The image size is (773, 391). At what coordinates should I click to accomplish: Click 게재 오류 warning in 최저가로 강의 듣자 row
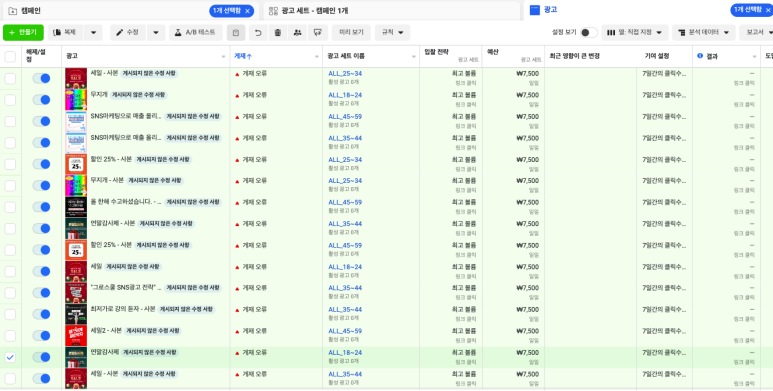pos(251,309)
